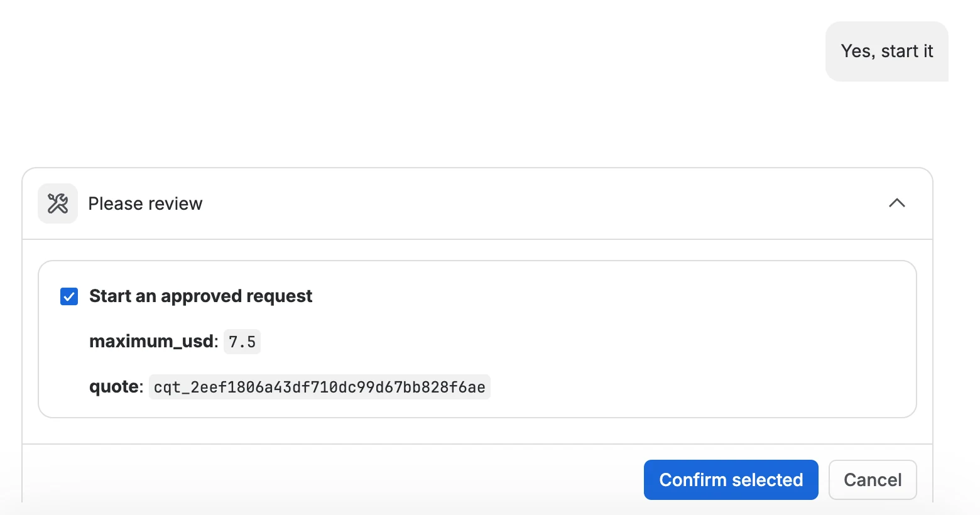This screenshot has height=515, width=980.
Task: Click the Start an approved request label
Action: pyautogui.click(x=200, y=296)
